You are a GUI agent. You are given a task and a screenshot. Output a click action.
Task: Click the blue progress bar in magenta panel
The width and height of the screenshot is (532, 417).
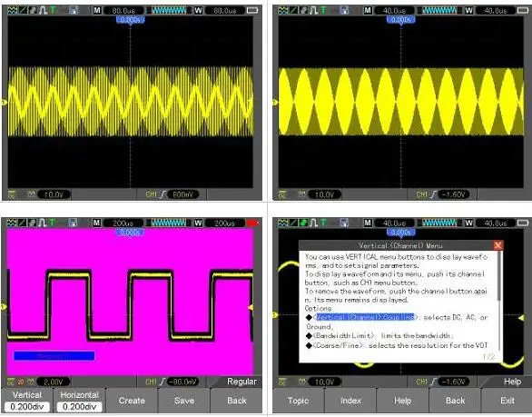[54, 355]
